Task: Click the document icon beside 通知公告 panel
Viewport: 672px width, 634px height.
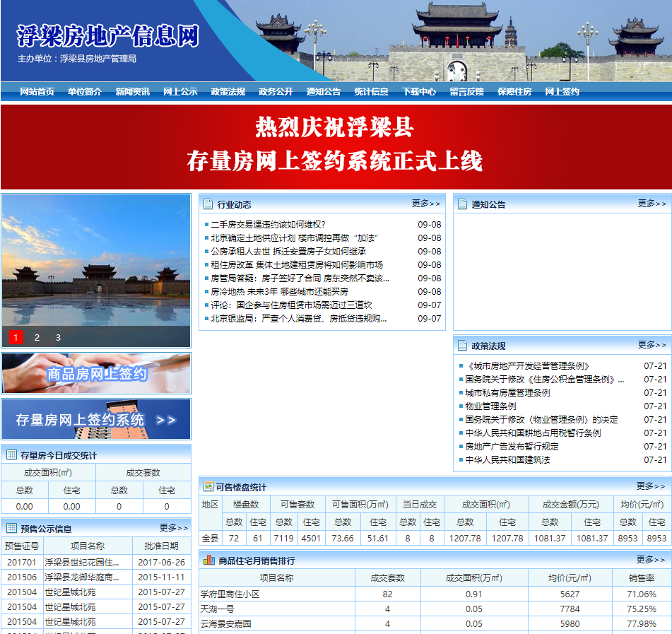Action: [463, 204]
